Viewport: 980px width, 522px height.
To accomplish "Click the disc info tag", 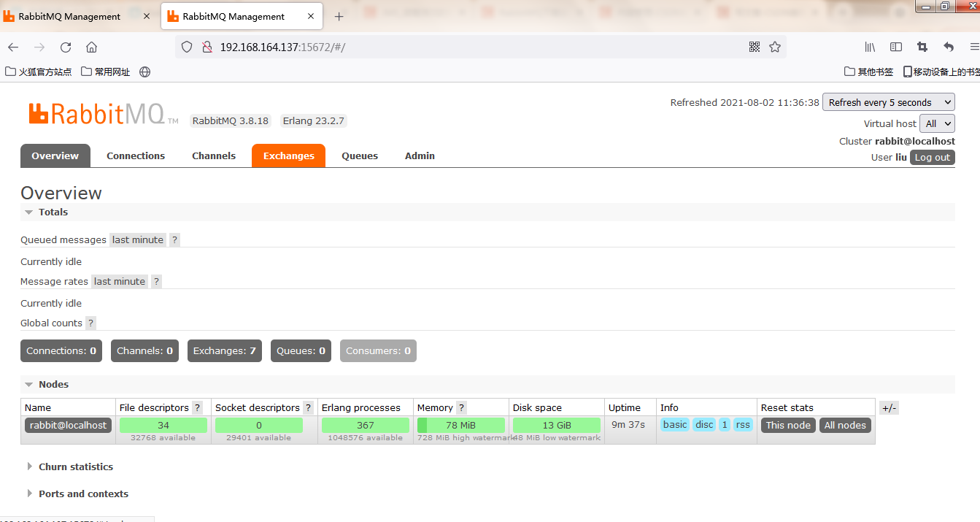I will [x=704, y=425].
